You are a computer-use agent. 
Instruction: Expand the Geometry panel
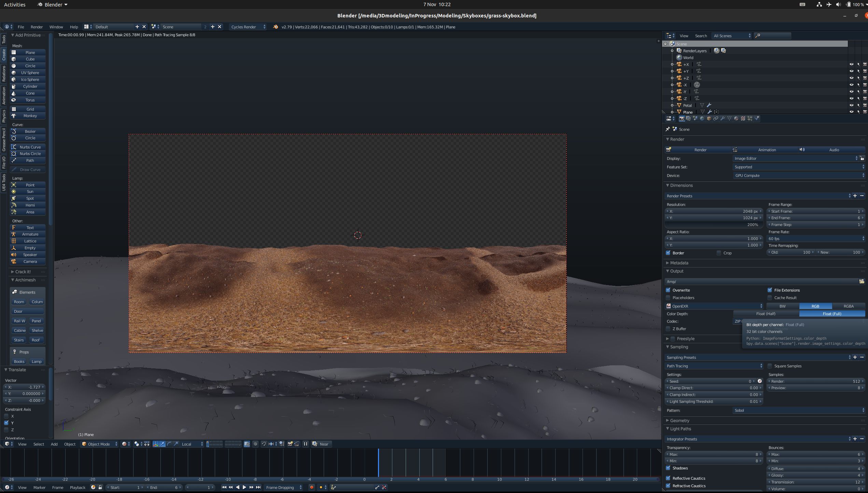pos(679,421)
